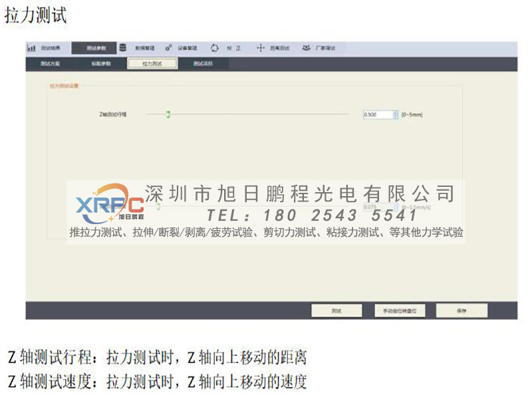Click the [0~5mm] range label
This screenshot has width=532, height=399.
click(x=412, y=114)
